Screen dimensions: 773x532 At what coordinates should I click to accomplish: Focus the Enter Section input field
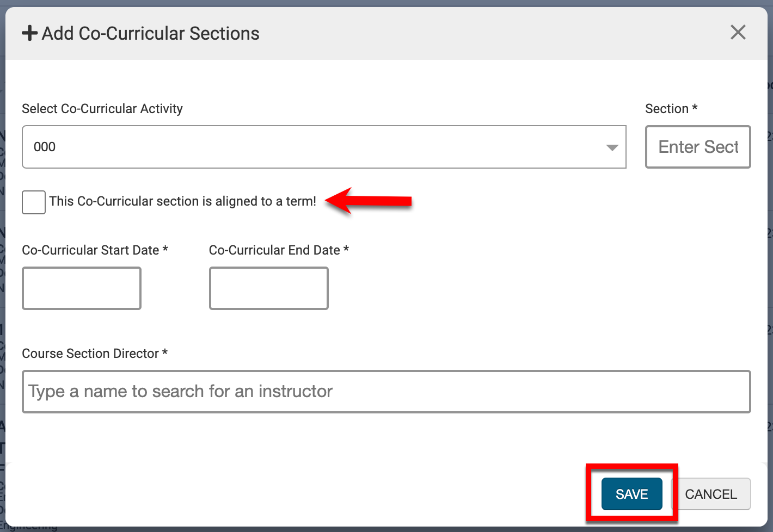point(697,147)
